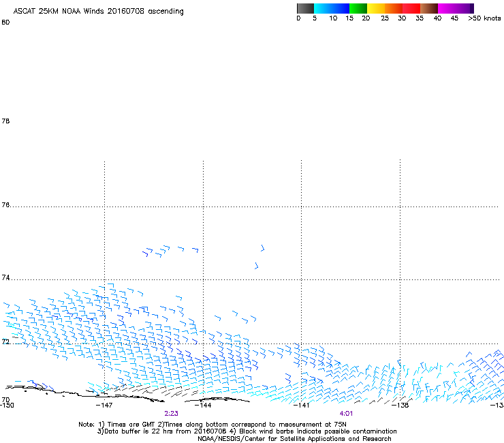Click the yellow 20-25 knots color band
This screenshot has height=443, width=504.
click(x=376, y=8)
